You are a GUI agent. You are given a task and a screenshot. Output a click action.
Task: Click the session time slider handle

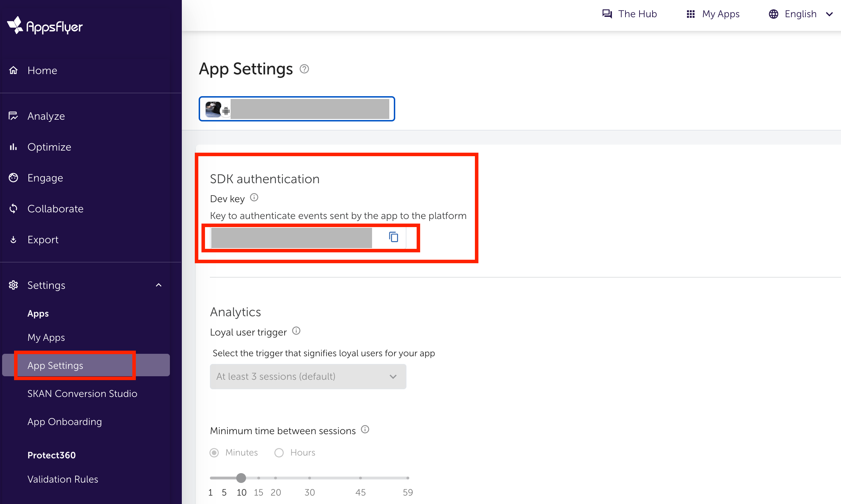click(x=241, y=478)
